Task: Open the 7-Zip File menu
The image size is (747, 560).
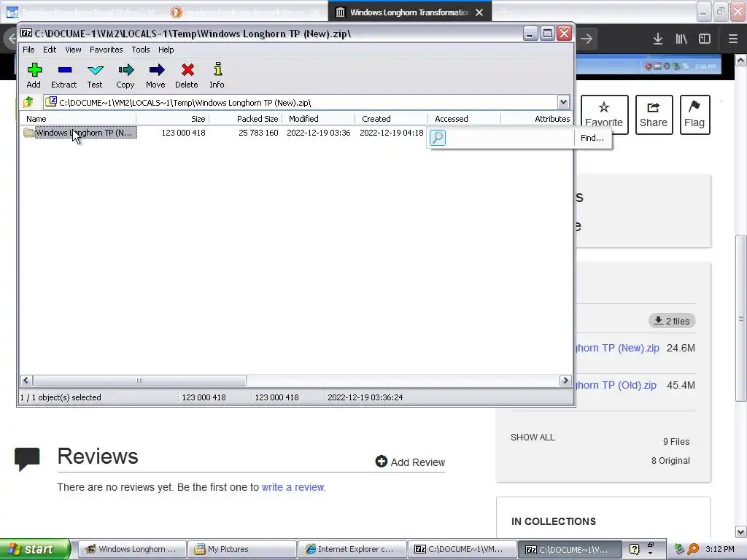Action: [x=28, y=50]
